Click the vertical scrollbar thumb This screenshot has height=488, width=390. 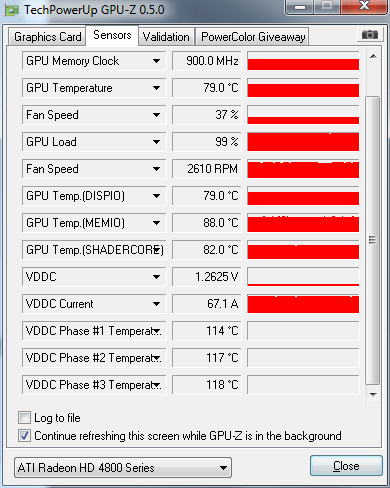(372, 240)
